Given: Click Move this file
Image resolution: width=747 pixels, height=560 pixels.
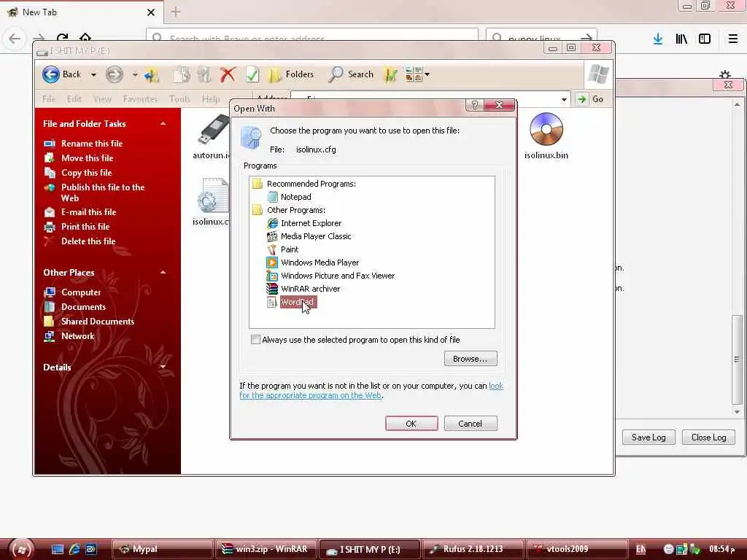Looking at the screenshot, I should 88,158.
